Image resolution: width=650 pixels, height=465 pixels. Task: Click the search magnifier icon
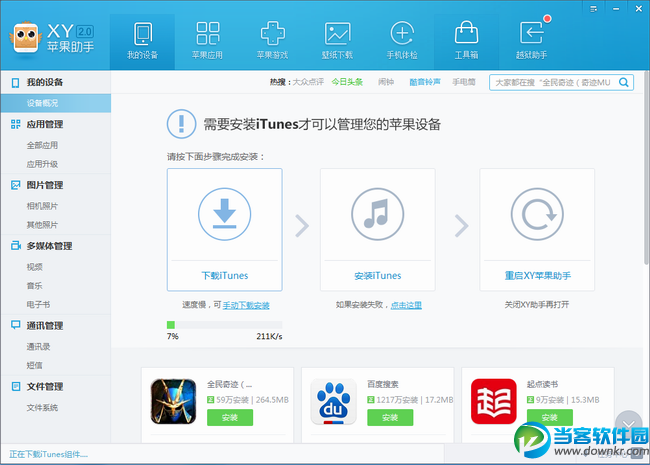623,82
